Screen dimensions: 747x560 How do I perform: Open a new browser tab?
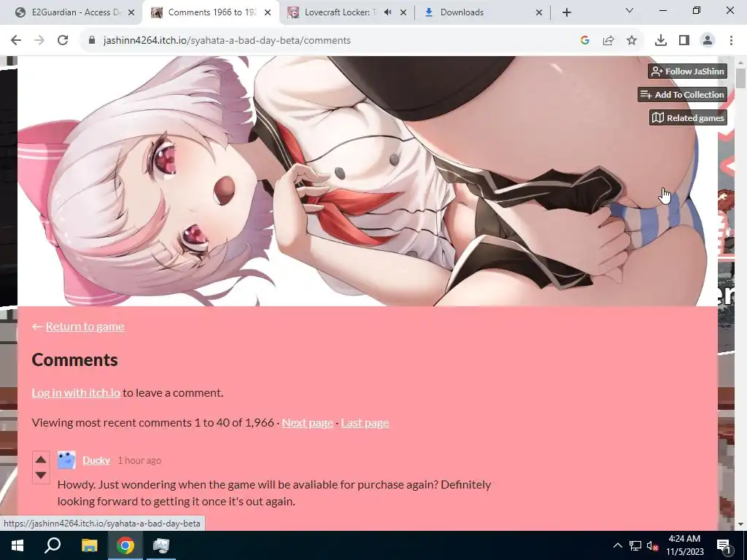566,12
